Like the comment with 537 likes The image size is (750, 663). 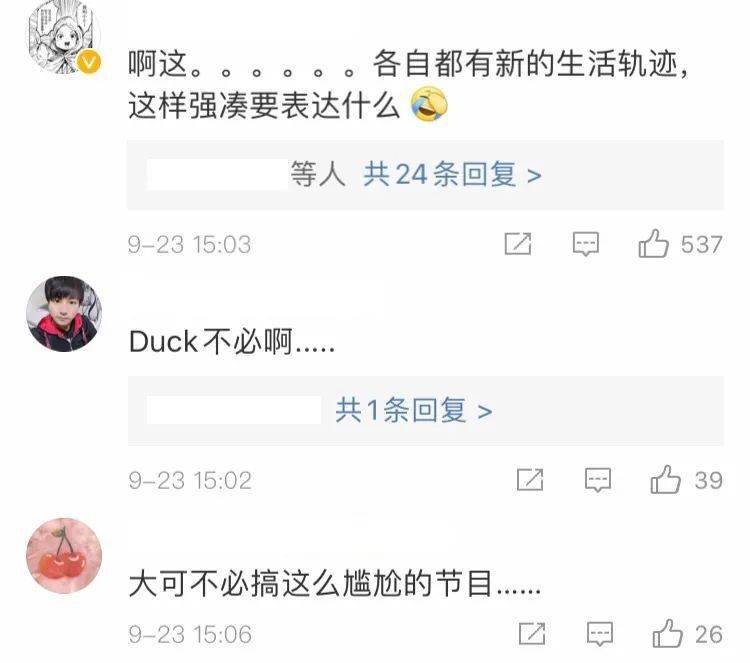653,243
